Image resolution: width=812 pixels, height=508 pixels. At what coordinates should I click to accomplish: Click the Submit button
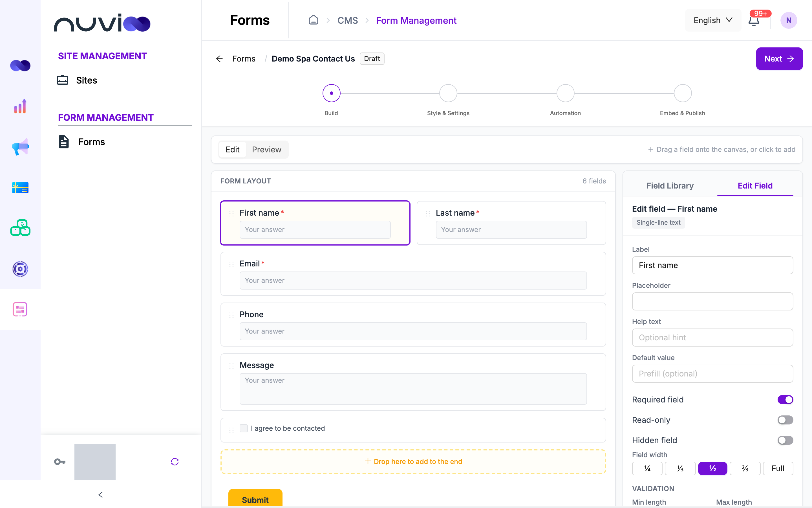[255, 498]
